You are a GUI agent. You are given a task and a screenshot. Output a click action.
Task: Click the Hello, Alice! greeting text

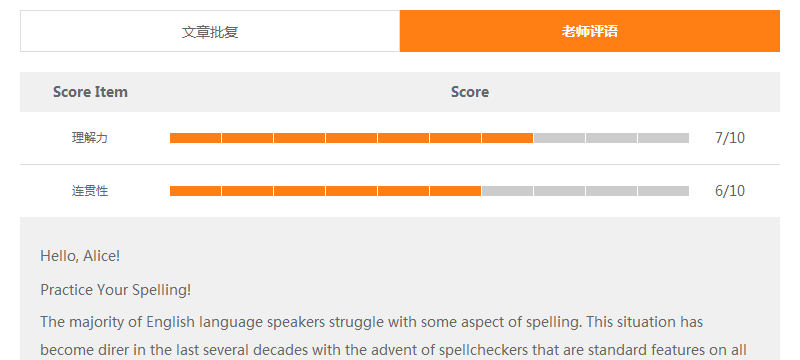pos(80,256)
